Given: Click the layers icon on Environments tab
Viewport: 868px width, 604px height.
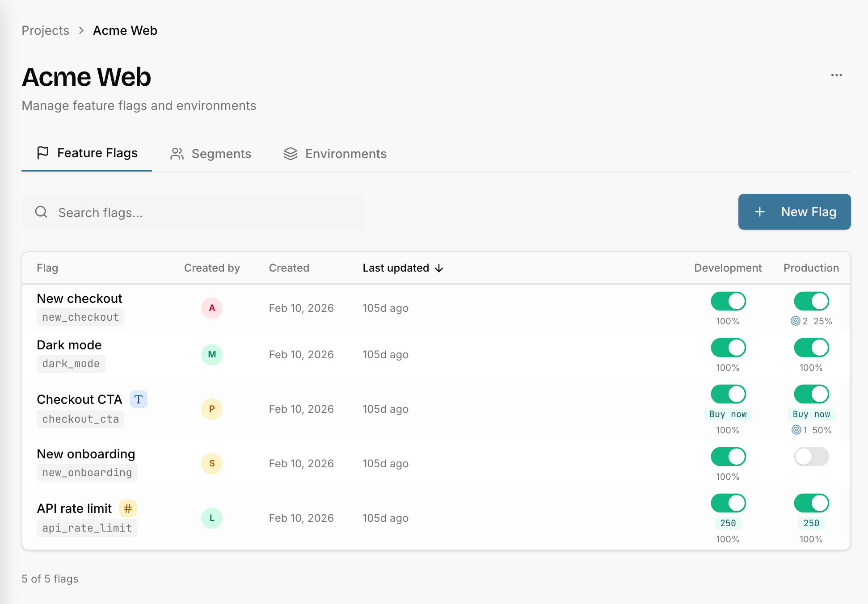Looking at the screenshot, I should coord(291,154).
